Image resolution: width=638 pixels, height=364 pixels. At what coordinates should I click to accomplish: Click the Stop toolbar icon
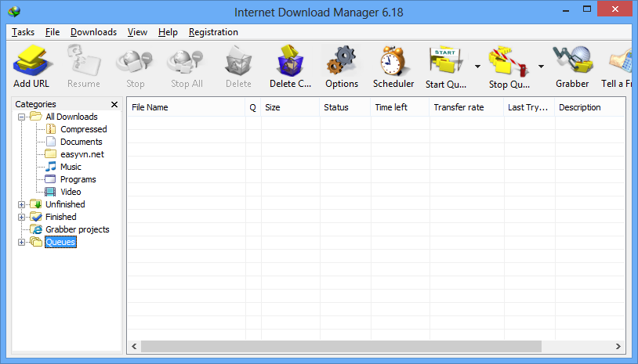point(134,62)
